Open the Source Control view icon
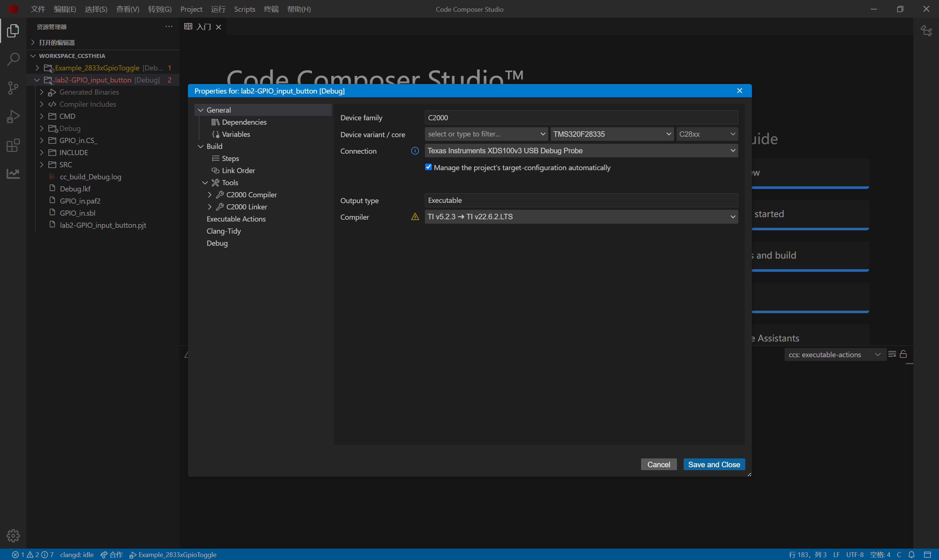939x560 pixels. tap(13, 88)
